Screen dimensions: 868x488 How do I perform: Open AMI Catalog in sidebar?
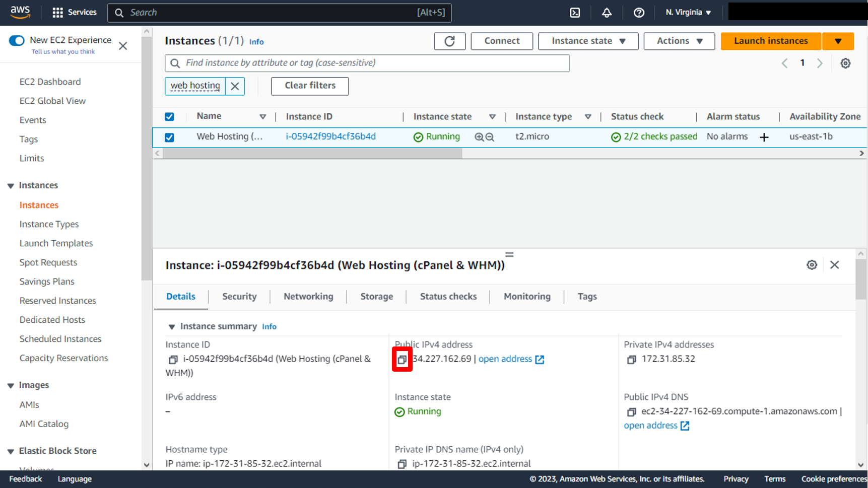coord(44,425)
